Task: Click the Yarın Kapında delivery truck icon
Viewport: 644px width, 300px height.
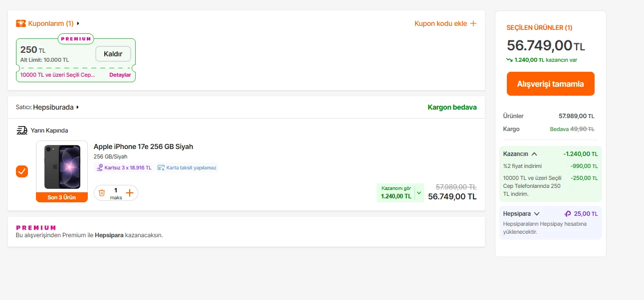Action: click(21, 131)
